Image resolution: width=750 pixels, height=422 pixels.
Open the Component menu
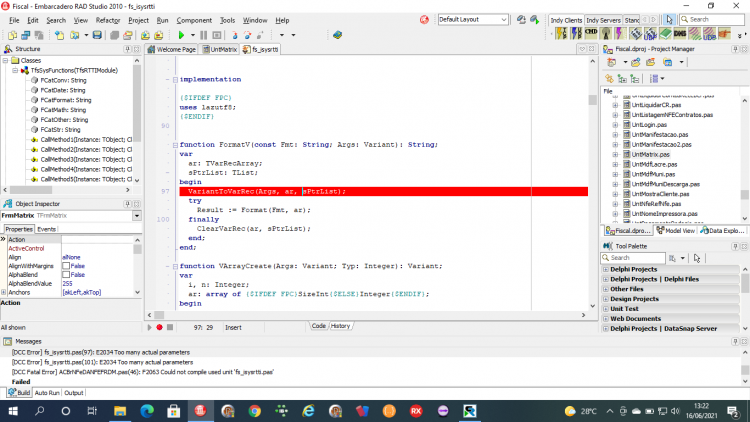click(194, 20)
